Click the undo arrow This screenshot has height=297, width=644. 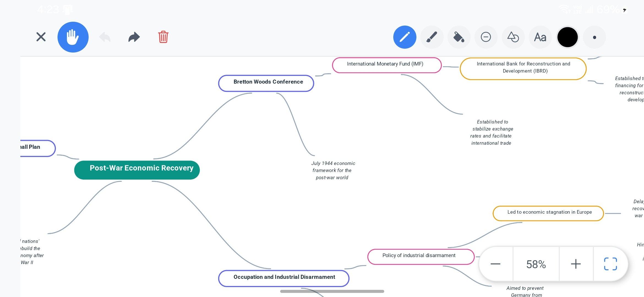105,37
